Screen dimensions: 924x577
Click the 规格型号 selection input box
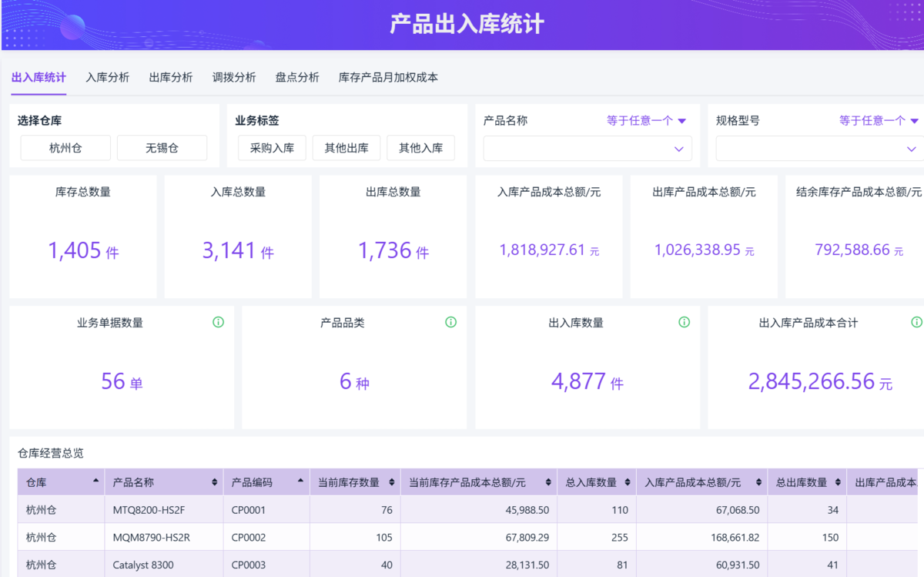(x=820, y=149)
